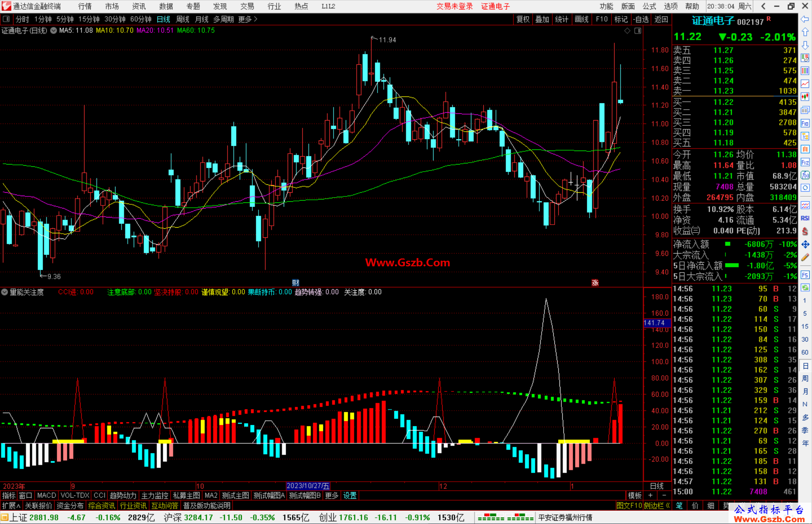Click the back arrow icon in right sidebar
This screenshot has width=812, height=524.
click(x=805, y=19)
